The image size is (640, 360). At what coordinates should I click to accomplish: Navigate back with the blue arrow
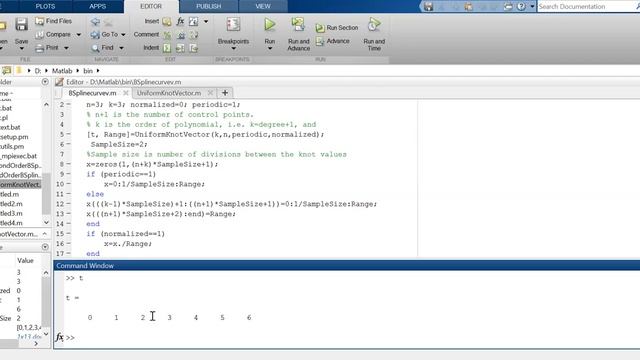95,21
